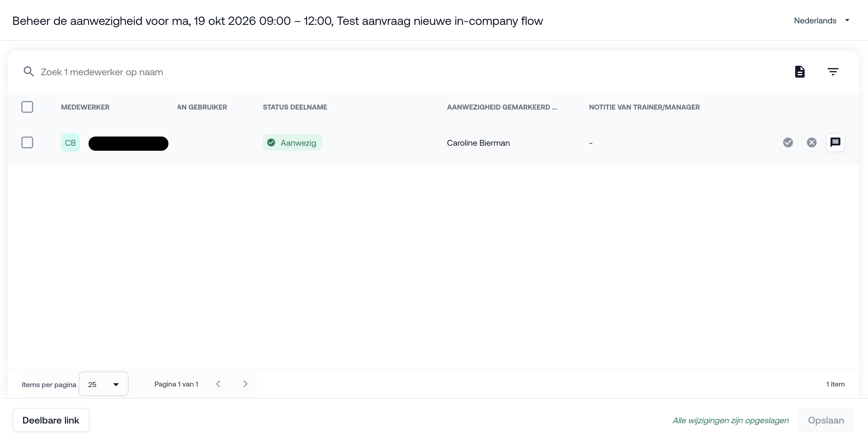Toggle the select-all checkbox in the header
Viewport: 868px width, 433px height.
click(x=27, y=107)
